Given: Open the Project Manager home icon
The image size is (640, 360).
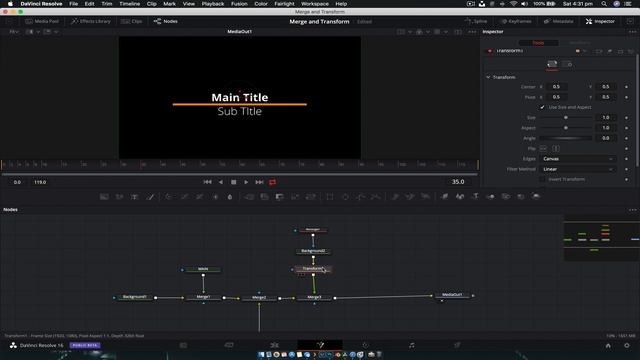Looking at the screenshot, I should [608, 345].
